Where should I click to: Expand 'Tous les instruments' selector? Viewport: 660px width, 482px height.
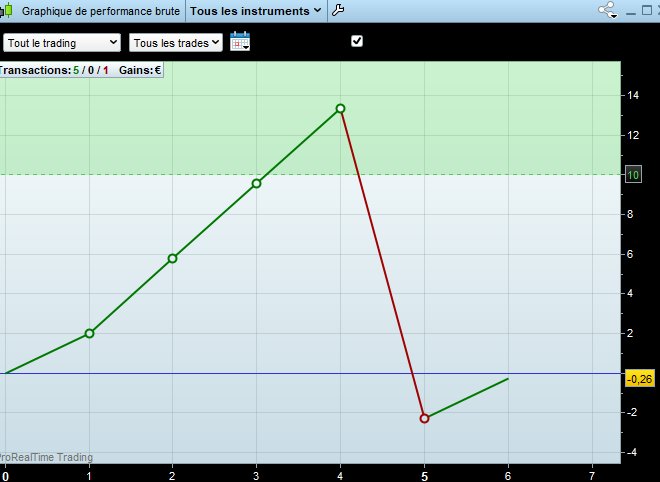tap(256, 11)
